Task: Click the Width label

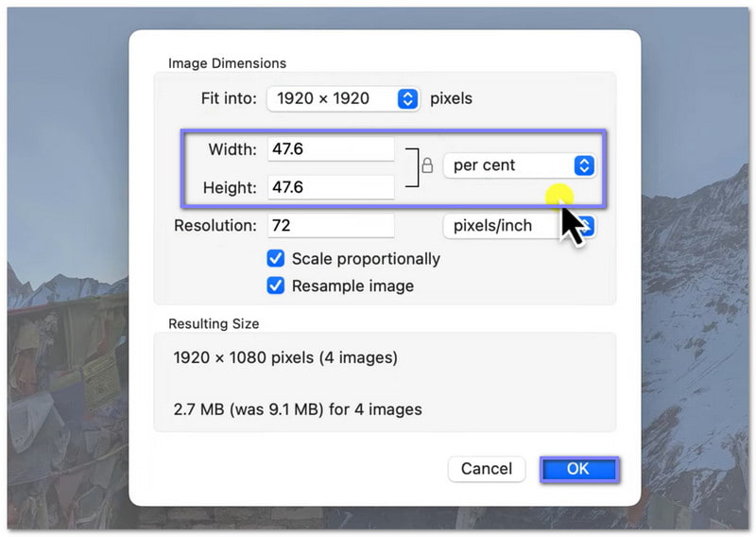Action: point(232,149)
